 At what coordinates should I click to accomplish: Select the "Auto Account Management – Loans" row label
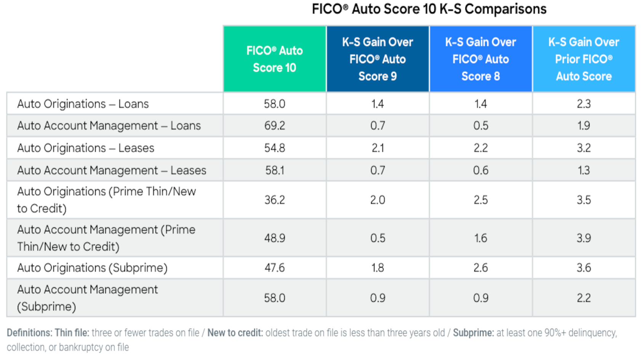pyautogui.click(x=109, y=126)
